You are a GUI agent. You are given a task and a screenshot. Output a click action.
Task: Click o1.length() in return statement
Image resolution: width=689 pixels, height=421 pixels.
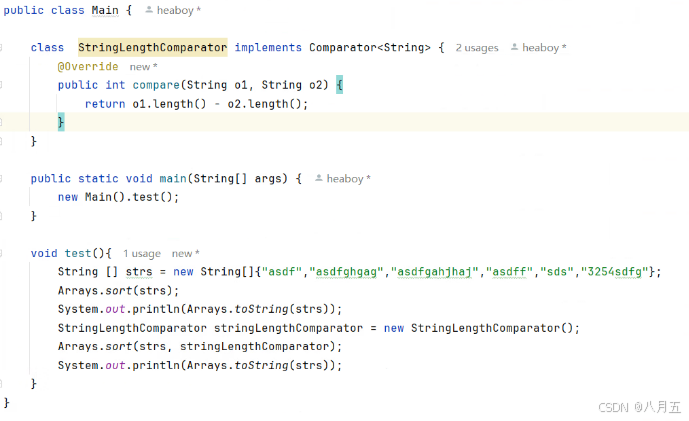coord(169,104)
